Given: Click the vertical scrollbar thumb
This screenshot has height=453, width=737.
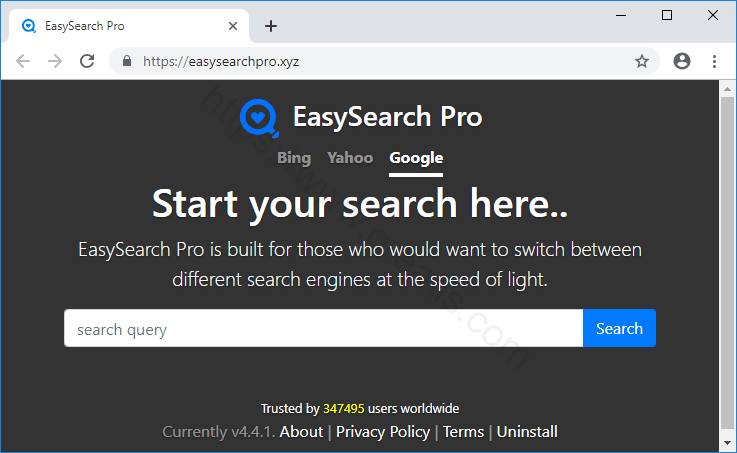Looking at the screenshot, I should (x=728, y=263).
